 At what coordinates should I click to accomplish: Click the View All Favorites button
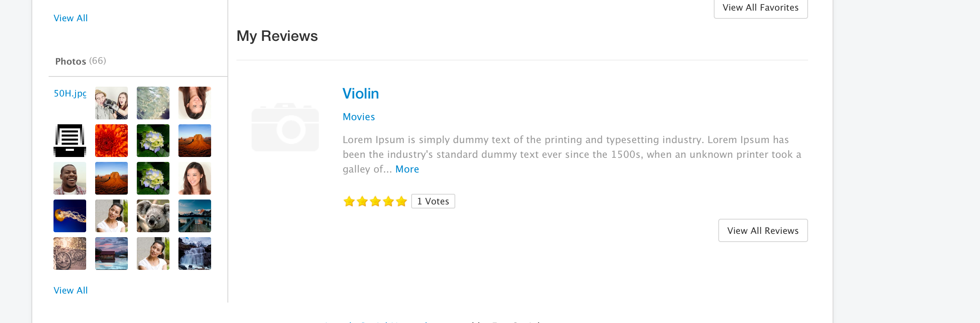(760, 8)
